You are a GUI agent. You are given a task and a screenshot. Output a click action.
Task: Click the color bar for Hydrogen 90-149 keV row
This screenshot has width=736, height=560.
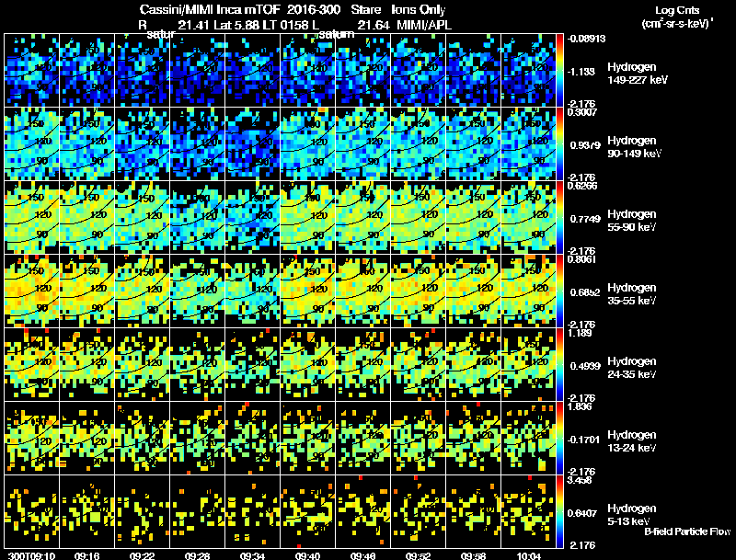point(559,143)
